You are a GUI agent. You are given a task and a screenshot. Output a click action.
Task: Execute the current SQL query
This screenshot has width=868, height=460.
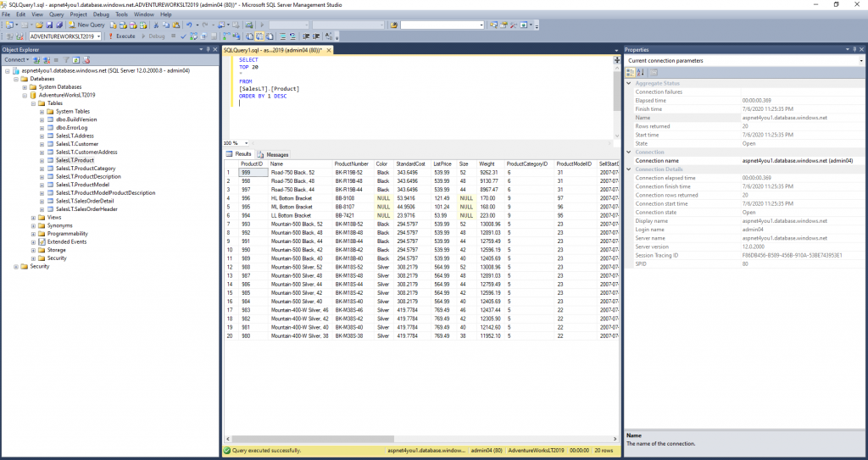pyautogui.click(x=121, y=36)
